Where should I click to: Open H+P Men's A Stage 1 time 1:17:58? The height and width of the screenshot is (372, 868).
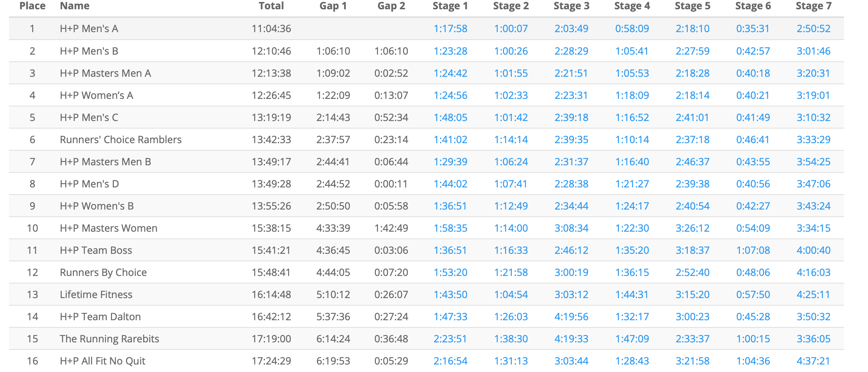(450, 29)
